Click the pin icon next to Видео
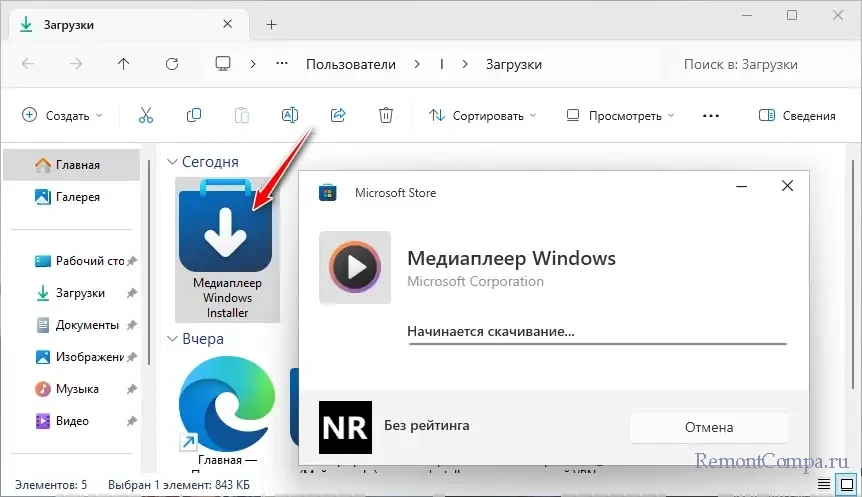Screen dimensions: 862x497 click(131, 421)
